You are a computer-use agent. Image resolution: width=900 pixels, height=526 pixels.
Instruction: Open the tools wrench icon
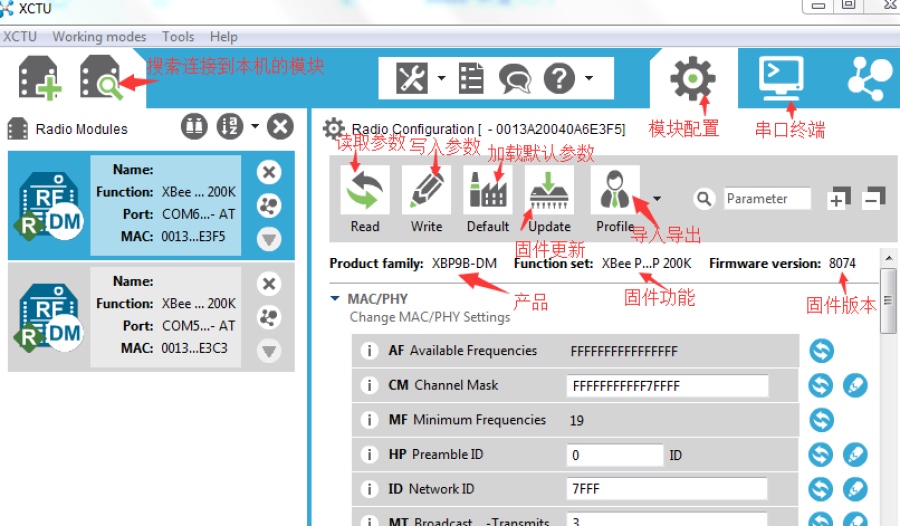click(412, 78)
